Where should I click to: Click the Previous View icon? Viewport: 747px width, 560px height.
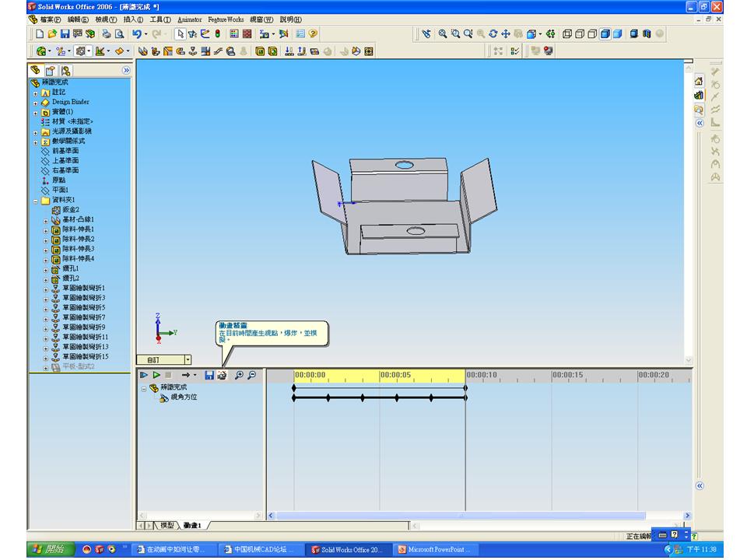(426, 33)
